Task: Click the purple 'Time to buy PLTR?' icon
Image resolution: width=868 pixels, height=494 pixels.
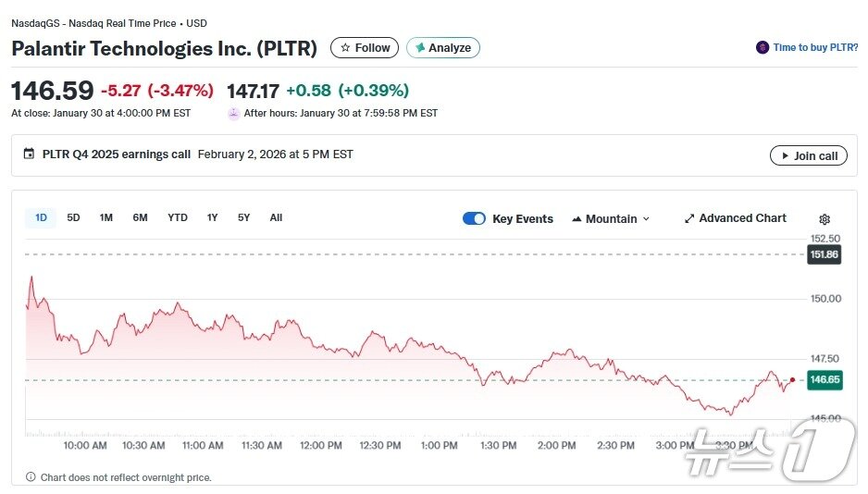Action: pos(763,47)
